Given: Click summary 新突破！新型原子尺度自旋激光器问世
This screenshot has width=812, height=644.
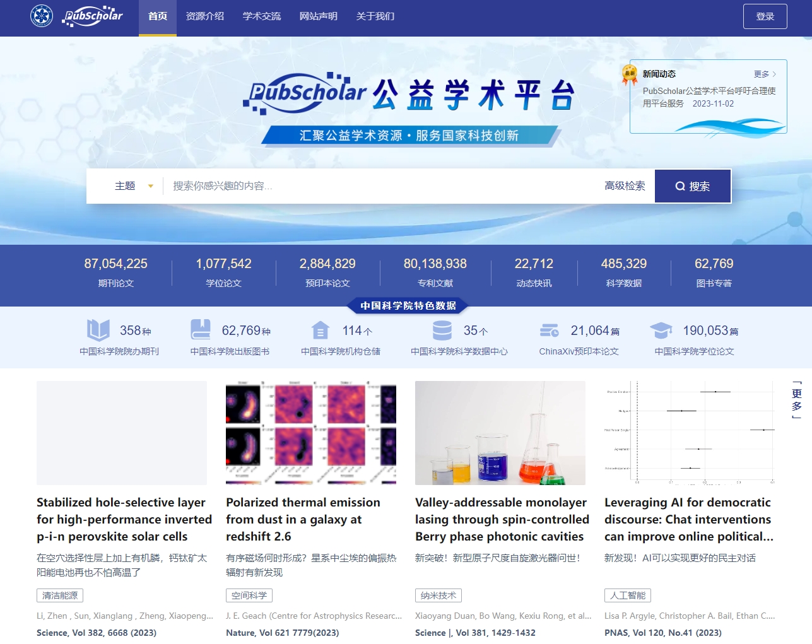Looking at the screenshot, I should click(498, 558).
